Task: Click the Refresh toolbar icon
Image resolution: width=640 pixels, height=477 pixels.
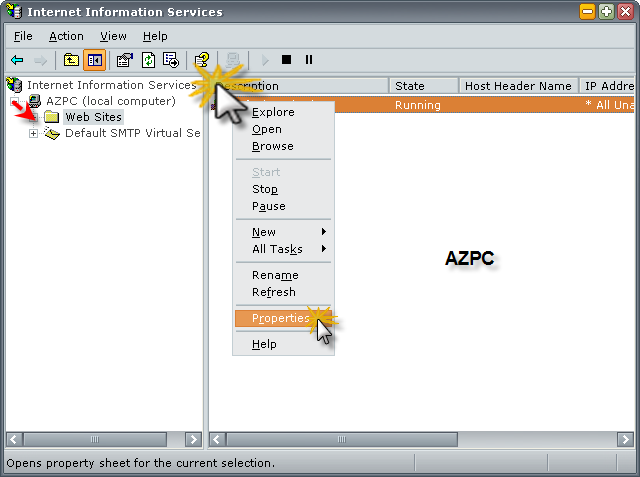Action: pos(148,60)
